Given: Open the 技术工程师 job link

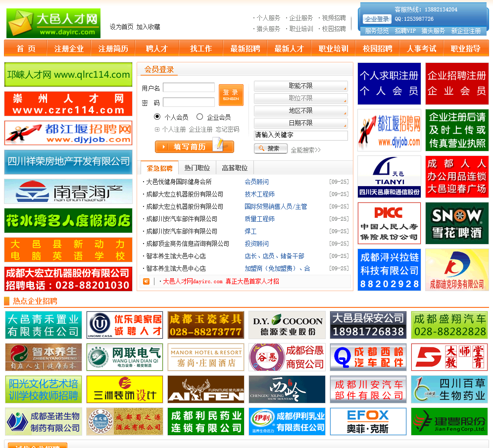Looking at the screenshot, I should [x=260, y=194].
